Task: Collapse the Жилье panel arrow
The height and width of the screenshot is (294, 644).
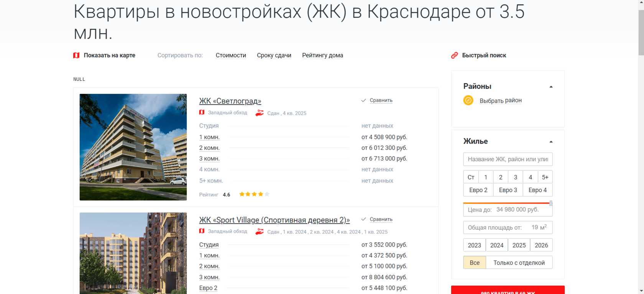Action: pyautogui.click(x=551, y=142)
